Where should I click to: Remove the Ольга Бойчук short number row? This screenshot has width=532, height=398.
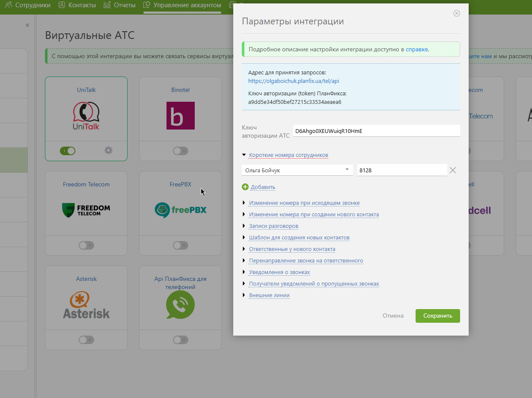point(453,170)
